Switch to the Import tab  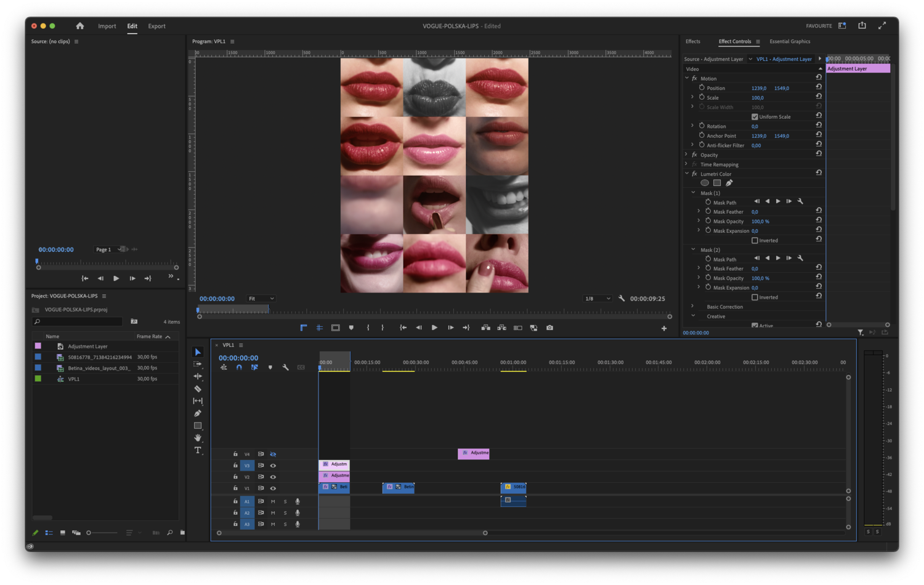tap(107, 26)
